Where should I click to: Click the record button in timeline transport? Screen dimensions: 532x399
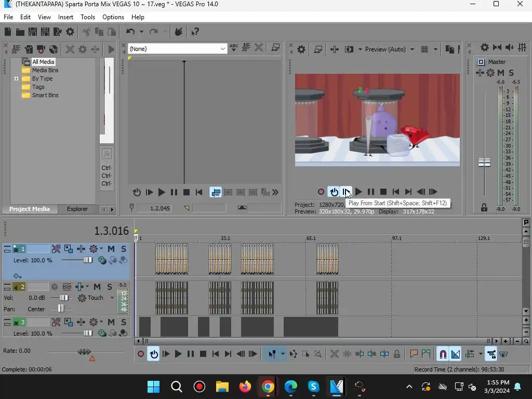click(140, 354)
